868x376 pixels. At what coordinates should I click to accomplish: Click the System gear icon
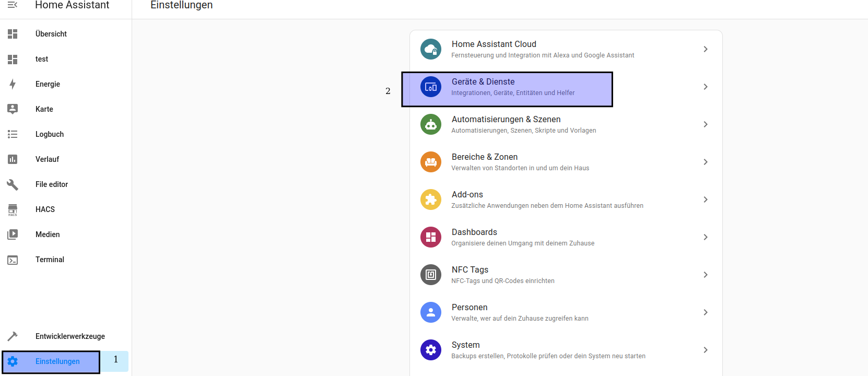(x=431, y=350)
